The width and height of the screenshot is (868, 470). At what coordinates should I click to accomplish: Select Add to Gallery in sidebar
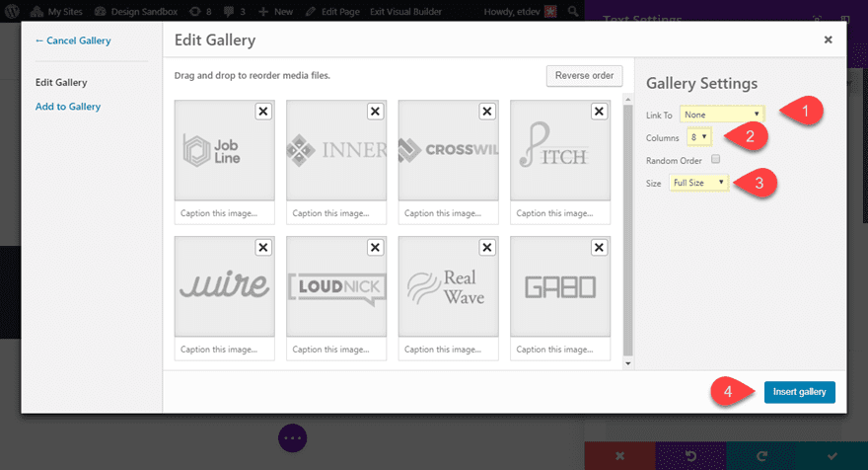pyautogui.click(x=68, y=107)
